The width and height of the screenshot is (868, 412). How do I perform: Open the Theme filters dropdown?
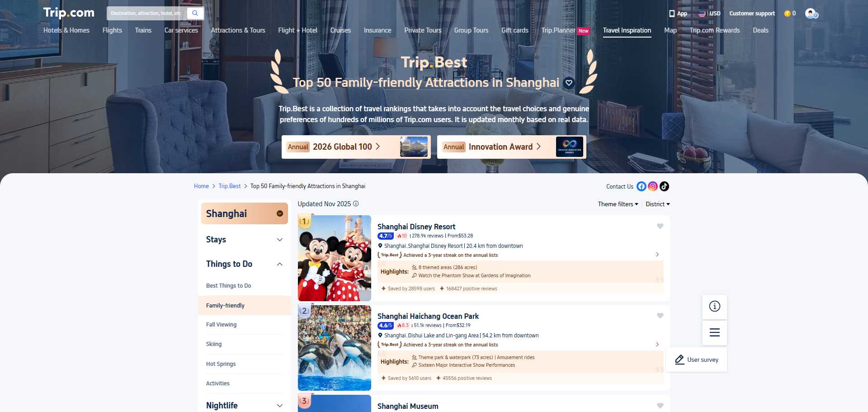click(618, 204)
